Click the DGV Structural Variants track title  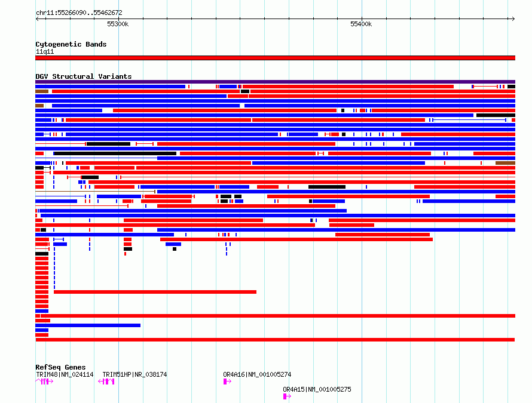tap(84, 76)
